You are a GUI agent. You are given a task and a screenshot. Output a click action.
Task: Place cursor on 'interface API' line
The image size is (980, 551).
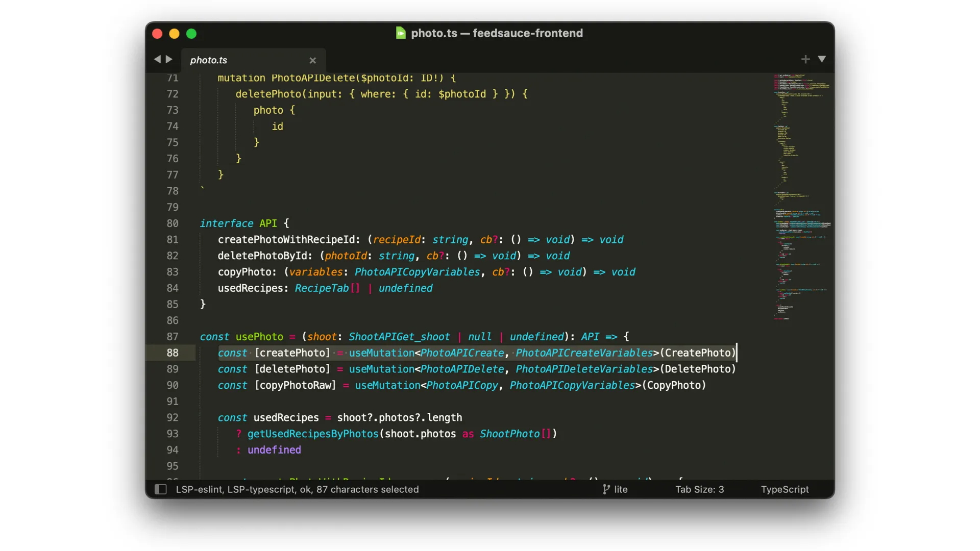click(x=239, y=223)
